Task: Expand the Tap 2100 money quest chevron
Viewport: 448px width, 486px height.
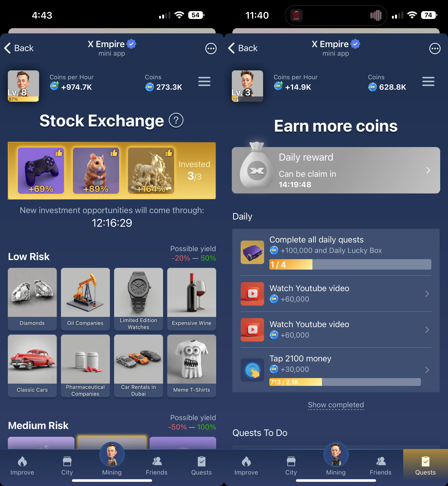Action: point(427,370)
